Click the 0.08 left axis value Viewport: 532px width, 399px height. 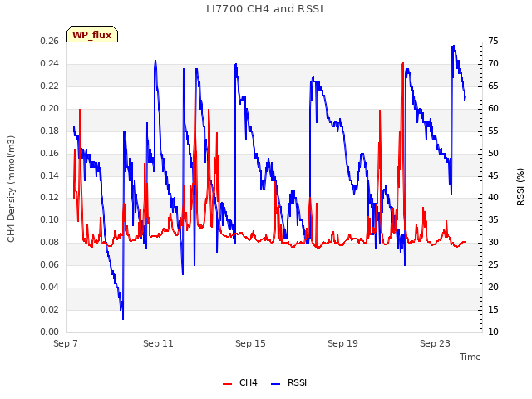[50, 243]
